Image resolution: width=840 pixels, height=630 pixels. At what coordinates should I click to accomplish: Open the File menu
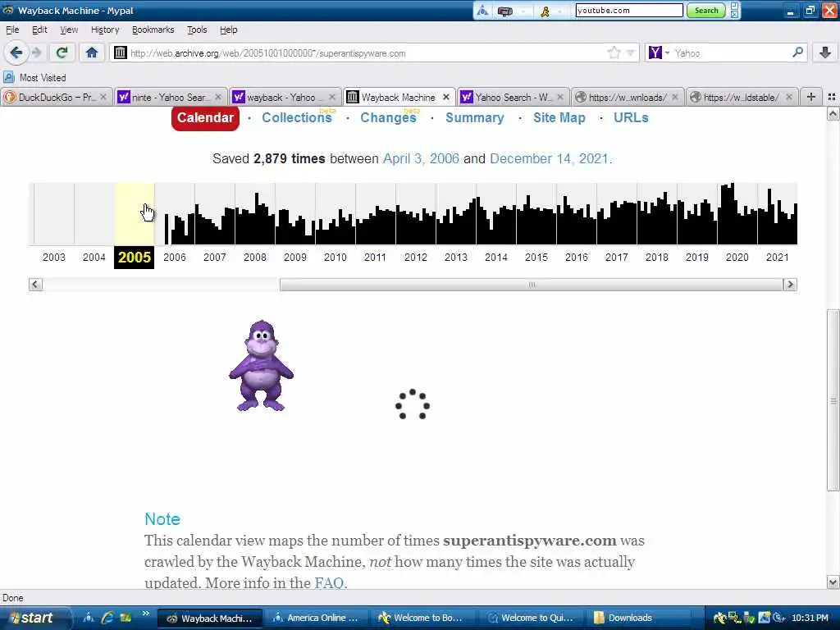click(12, 30)
